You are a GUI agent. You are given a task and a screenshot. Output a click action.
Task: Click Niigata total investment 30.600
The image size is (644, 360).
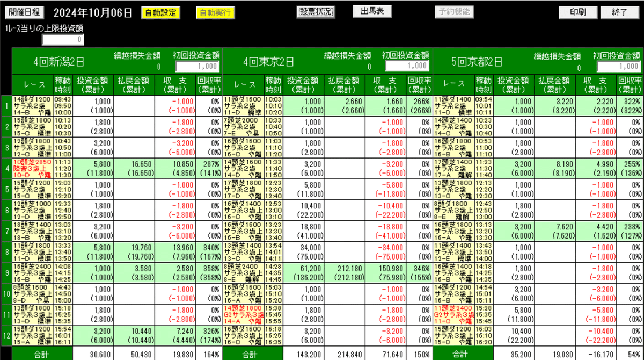93,354
